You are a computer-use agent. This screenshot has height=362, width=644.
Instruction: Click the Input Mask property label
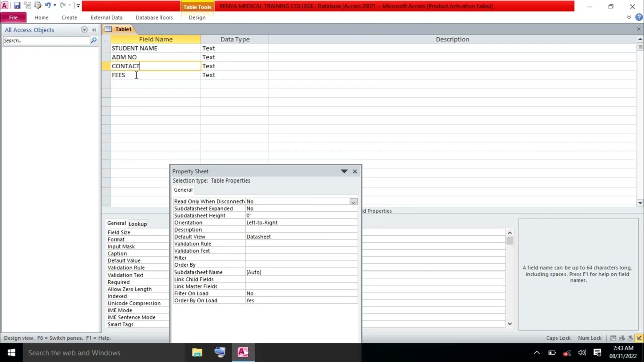(121, 246)
